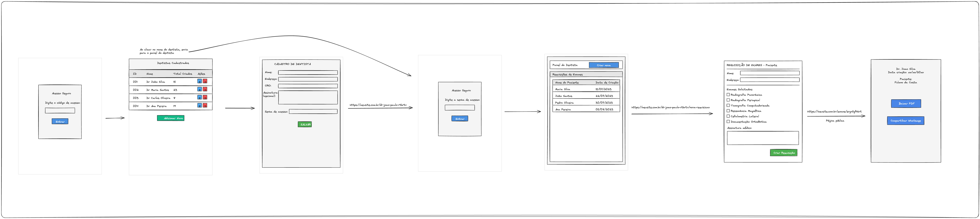Select the Ressonância Magnética checkbox
The image size is (980, 219).
pos(728,111)
